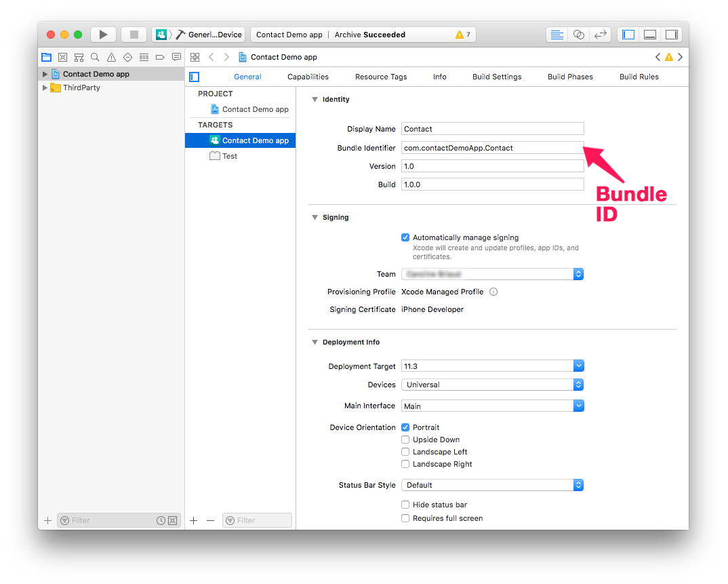The height and width of the screenshot is (584, 728).
Task: Show the Debug navigator
Action: pyautogui.click(x=144, y=57)
